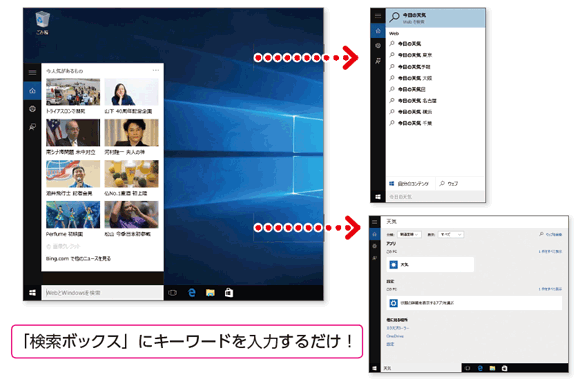This screenshot has width=582, height=386.
Task: Select the highlighted Home icon beside the news thumbnails
Action: (x=32, y=91)
